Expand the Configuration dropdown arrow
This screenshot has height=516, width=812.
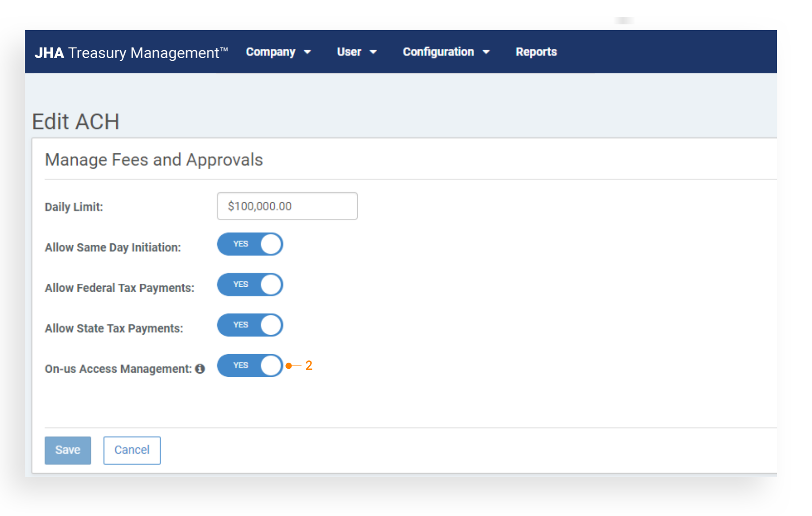(486, 52)
